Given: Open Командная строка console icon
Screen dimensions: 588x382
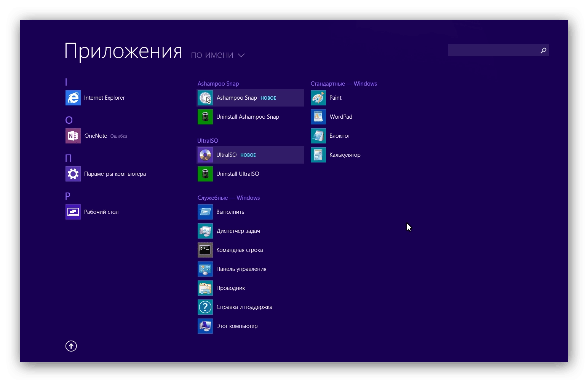Looking at the screenshot, I should (x=205, y=250).
